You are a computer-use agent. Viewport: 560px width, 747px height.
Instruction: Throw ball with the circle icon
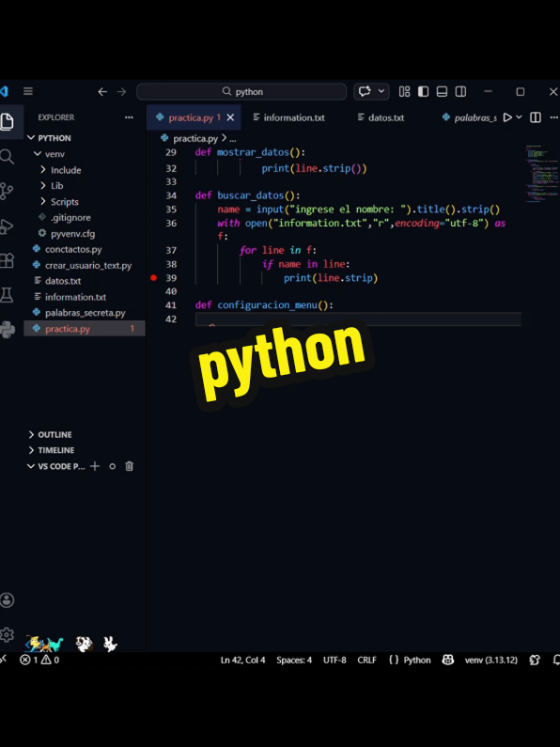point(113,466)
